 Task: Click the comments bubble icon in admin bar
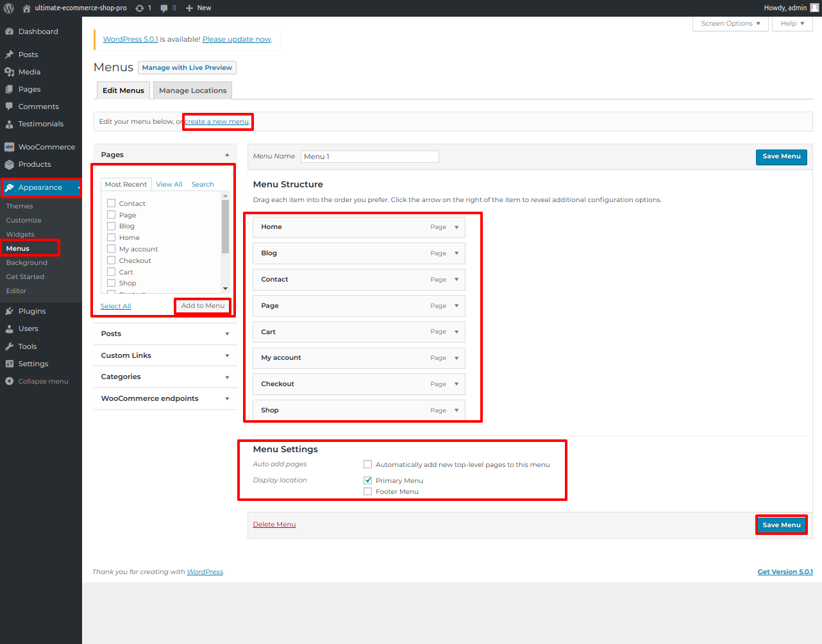[164, 8]
